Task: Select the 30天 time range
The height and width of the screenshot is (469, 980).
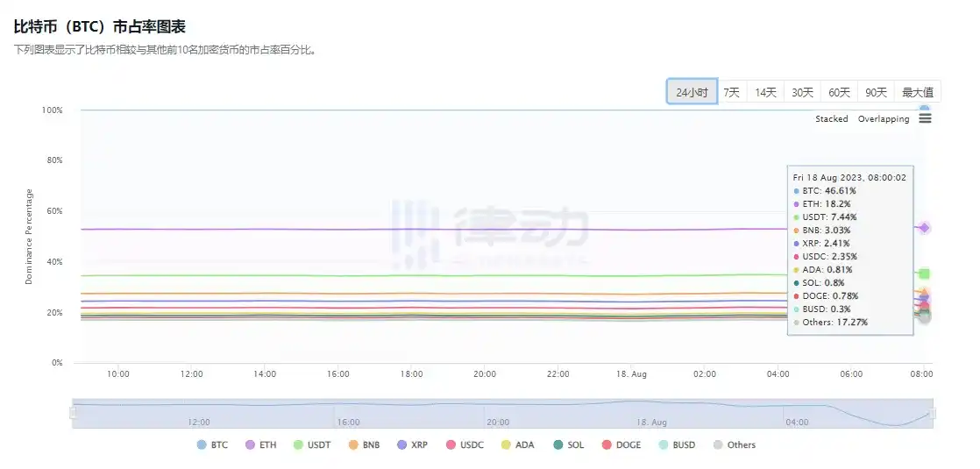Action: tap(803, 93)
